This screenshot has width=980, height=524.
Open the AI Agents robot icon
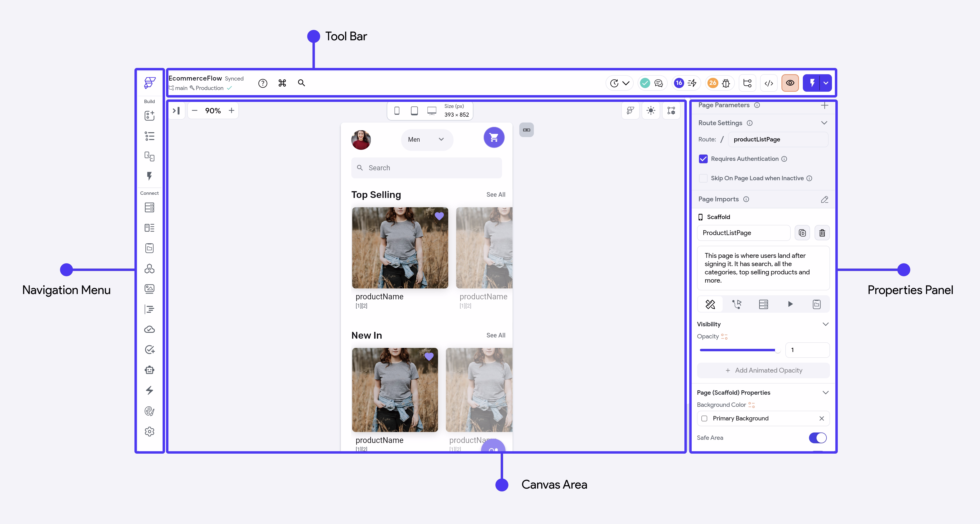point(149,370)
